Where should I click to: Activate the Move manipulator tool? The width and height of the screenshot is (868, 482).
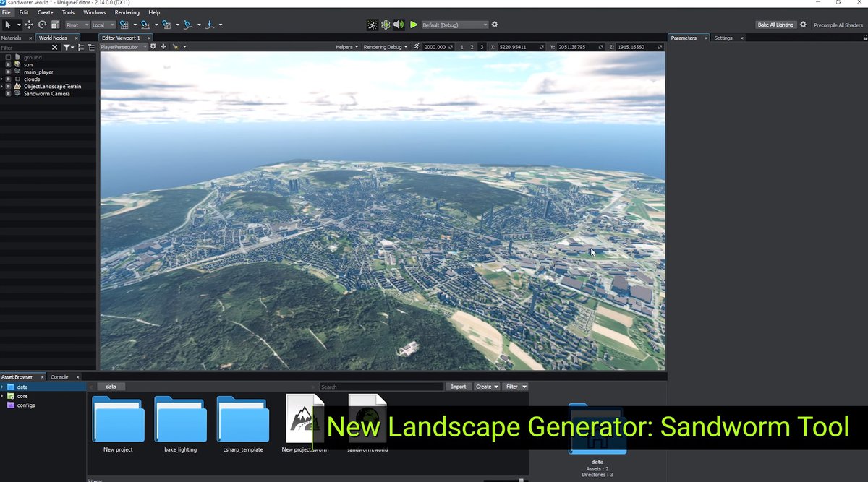(x=30, y=25)
